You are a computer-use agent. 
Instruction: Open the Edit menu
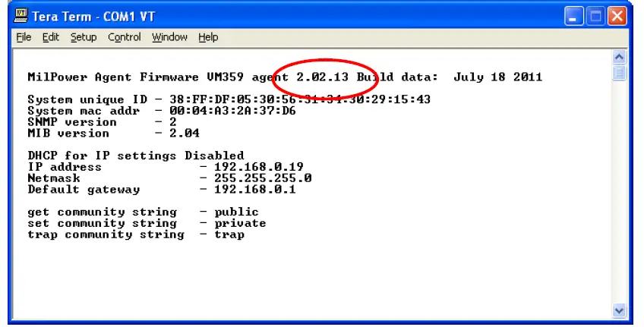[x=51, y=37]
